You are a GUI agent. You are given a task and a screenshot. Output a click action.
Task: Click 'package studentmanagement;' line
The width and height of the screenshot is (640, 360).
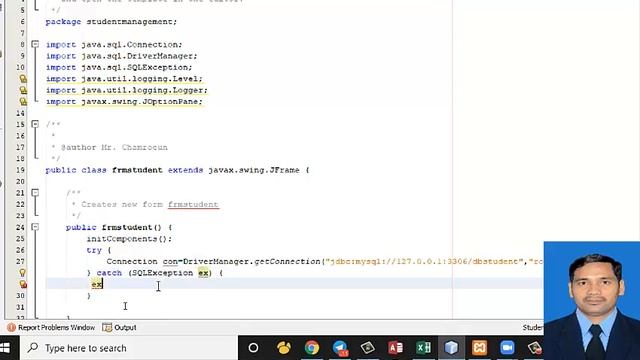111,22
